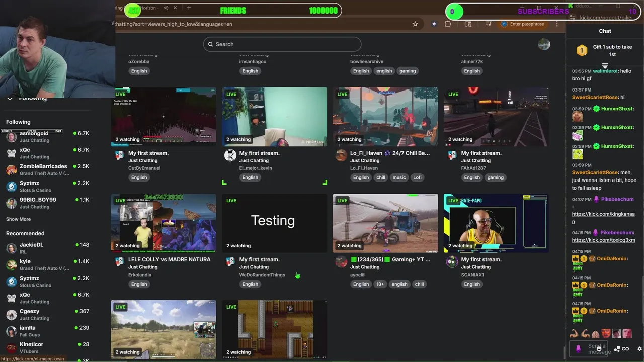
Task: Select the 18+ tag under ayoeilii
Action: pos(380,284)
